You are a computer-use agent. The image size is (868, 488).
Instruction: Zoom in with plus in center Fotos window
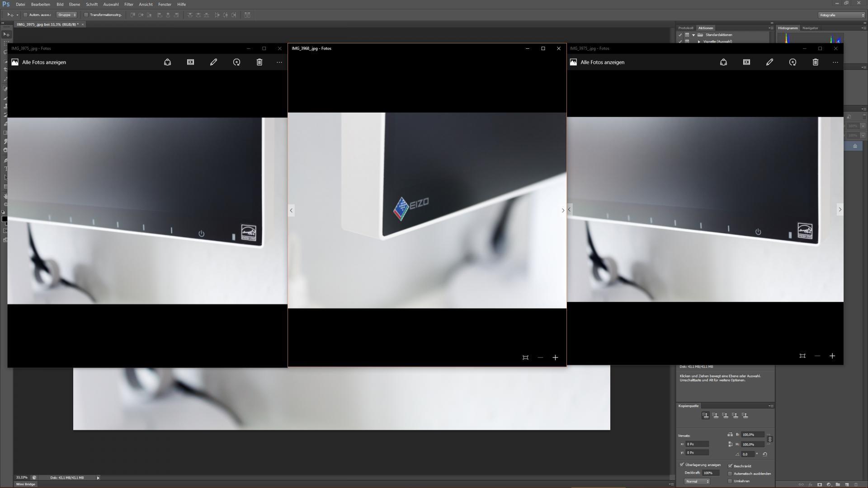point(555,357)
